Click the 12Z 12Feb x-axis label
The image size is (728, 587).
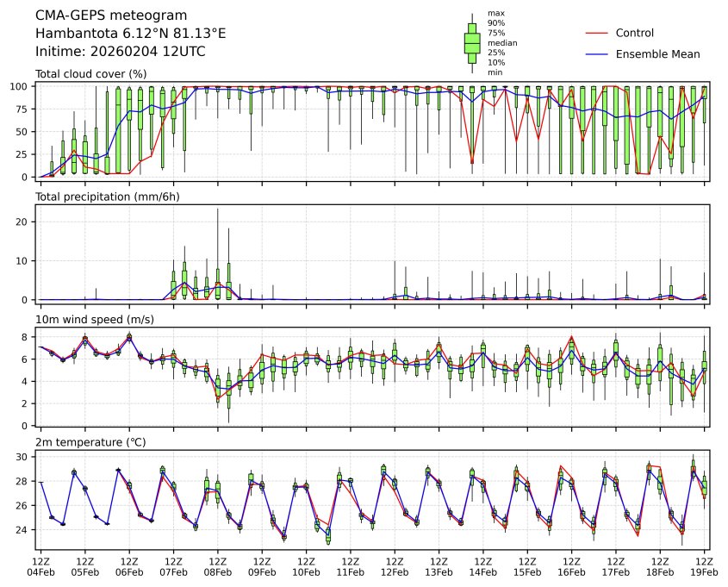click(395, 566)
